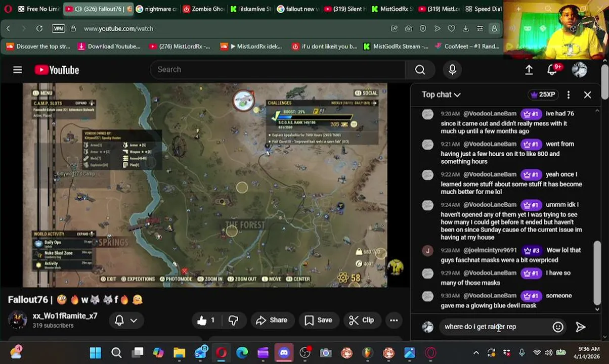
Task: Open File Explorer from taskbar
Action: [180, 353]
